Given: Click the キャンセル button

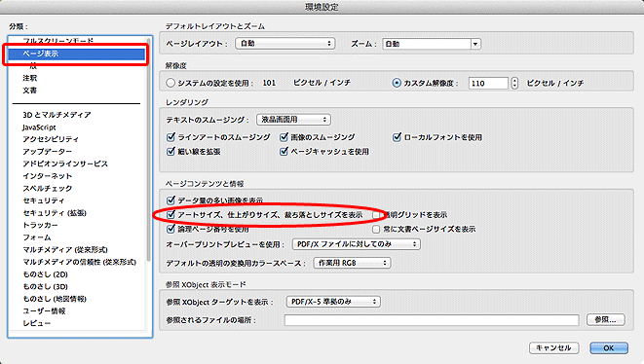Looking at the screenshot, I should (553, 348).
